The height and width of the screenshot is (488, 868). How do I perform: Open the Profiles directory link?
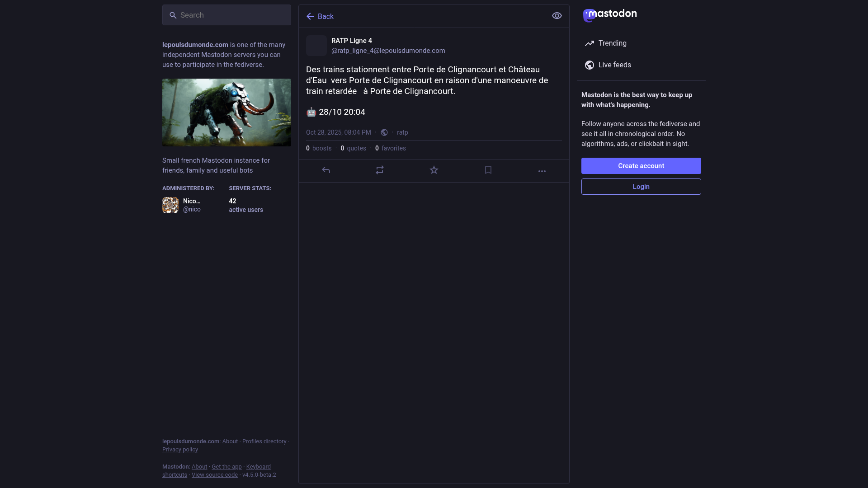tap(264, 441)
